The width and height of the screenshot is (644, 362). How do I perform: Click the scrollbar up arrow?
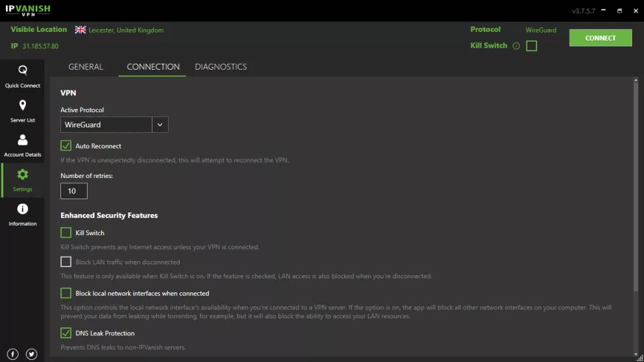tap(635, 80)
